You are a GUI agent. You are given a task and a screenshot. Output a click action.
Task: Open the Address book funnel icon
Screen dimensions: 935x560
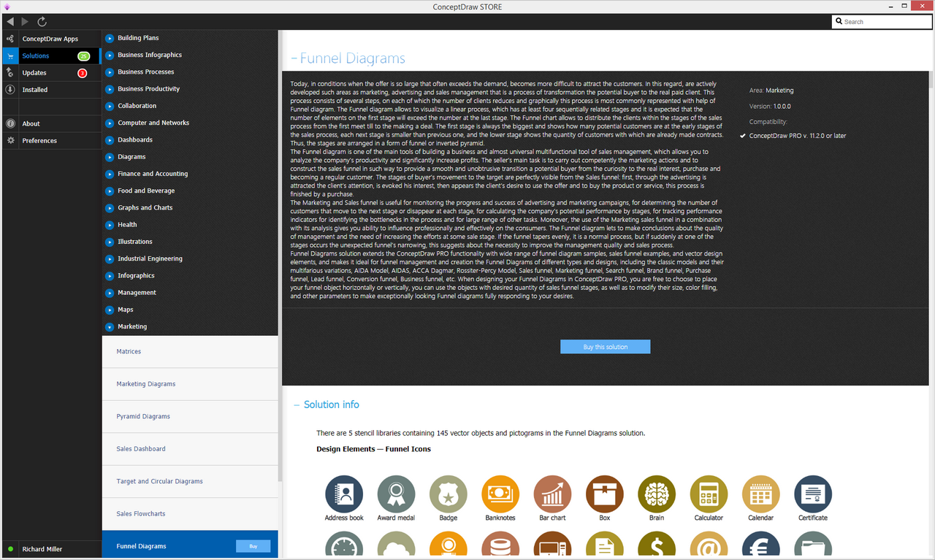[344, 494]
